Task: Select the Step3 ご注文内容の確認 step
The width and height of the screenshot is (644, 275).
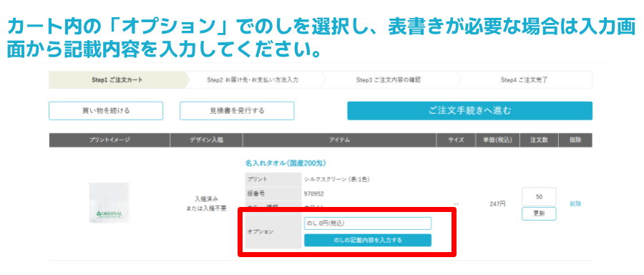Action: 388,80
